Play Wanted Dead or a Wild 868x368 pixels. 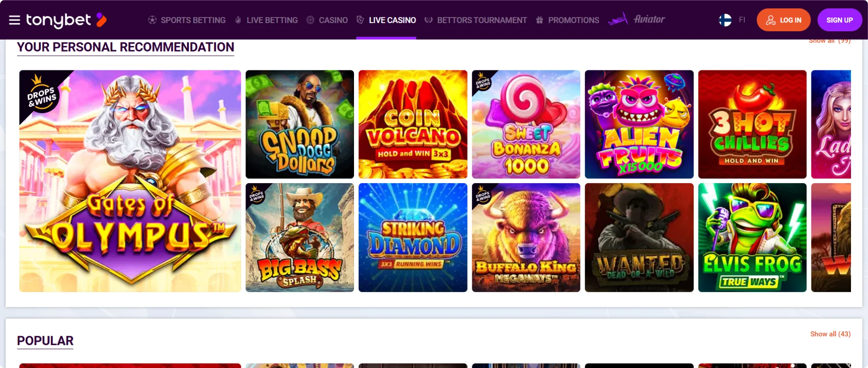[639, 237]
